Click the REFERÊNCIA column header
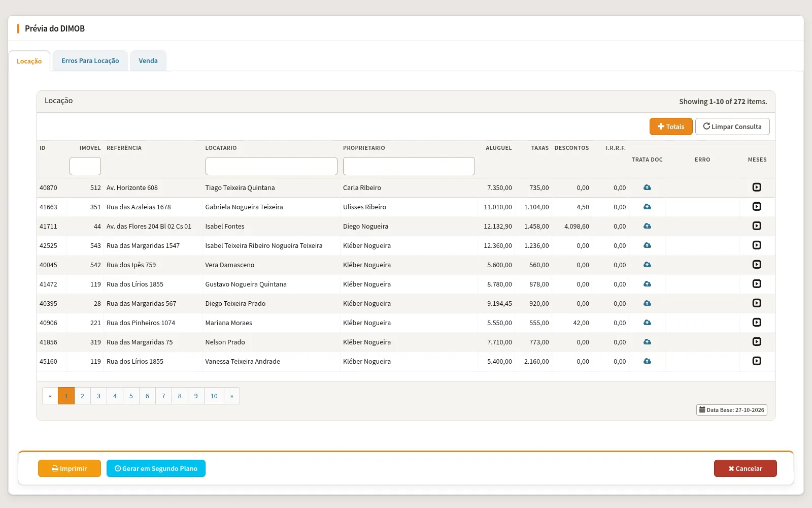 124,148
